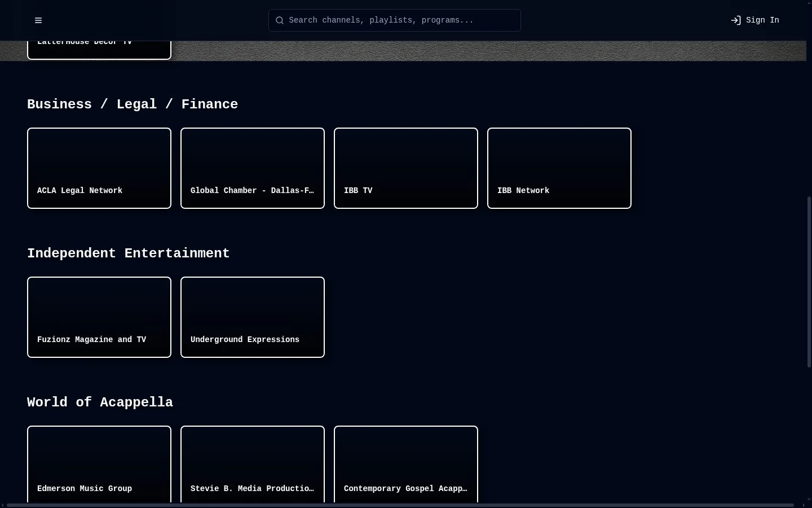The image size is (812, 508).
Task: Select the Contemporary Gospel Acappella channel card
Action: click(406, 464)
